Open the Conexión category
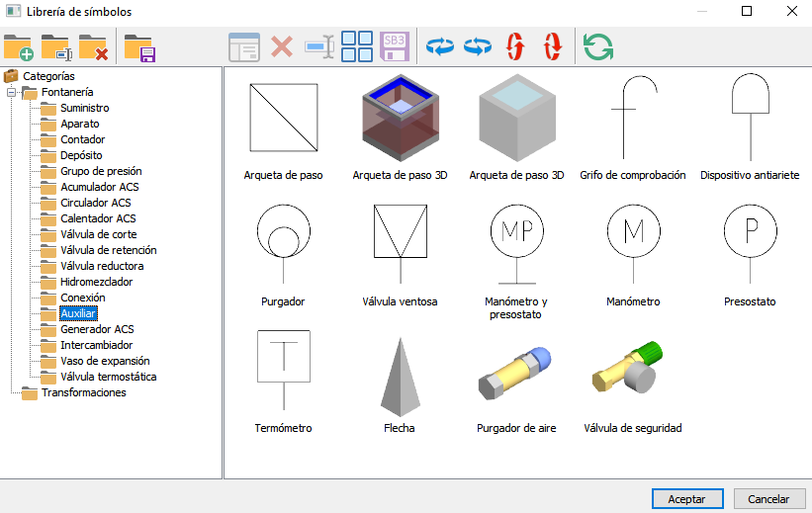 [x=83, y=298]
